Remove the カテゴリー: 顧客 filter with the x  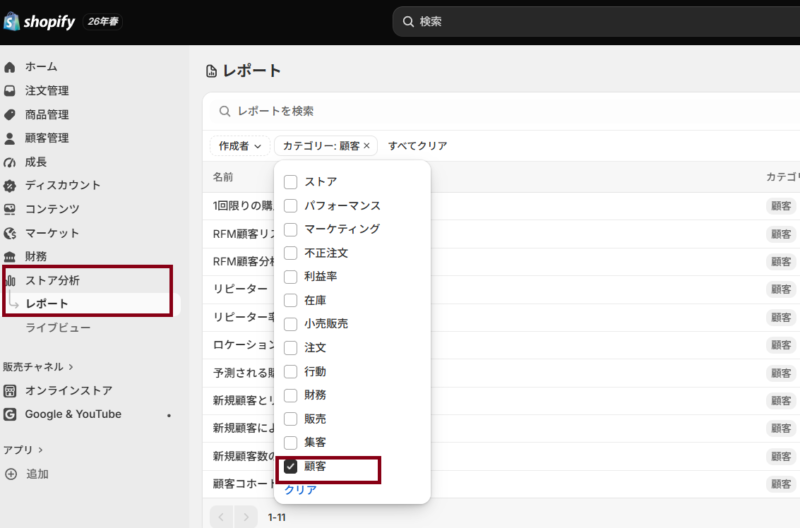366,146
